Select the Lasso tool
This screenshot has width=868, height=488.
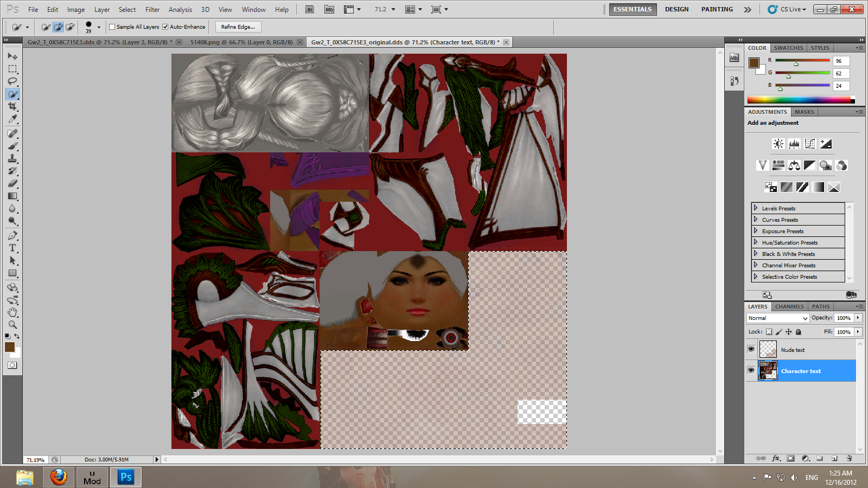[12, 81]
